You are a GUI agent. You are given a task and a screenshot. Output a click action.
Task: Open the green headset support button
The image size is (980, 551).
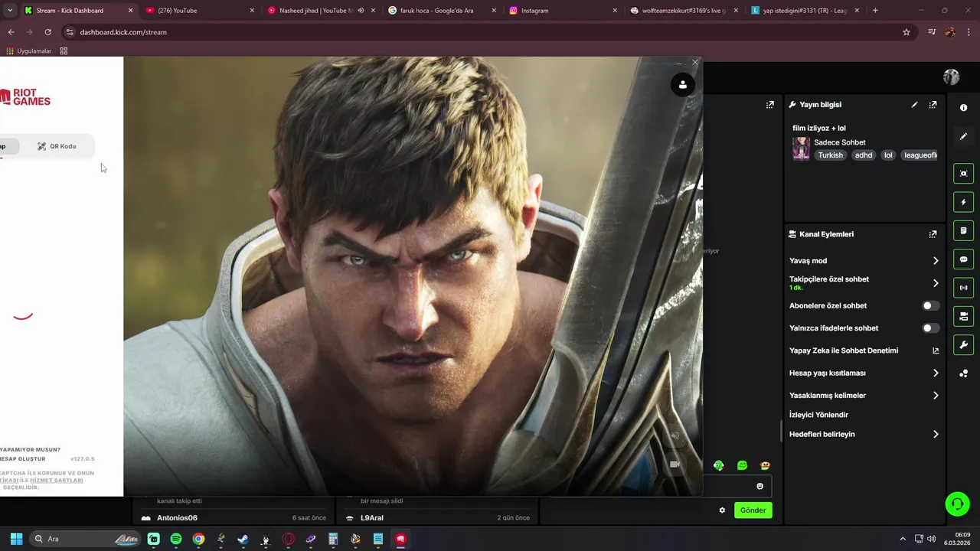click(957, 504)
